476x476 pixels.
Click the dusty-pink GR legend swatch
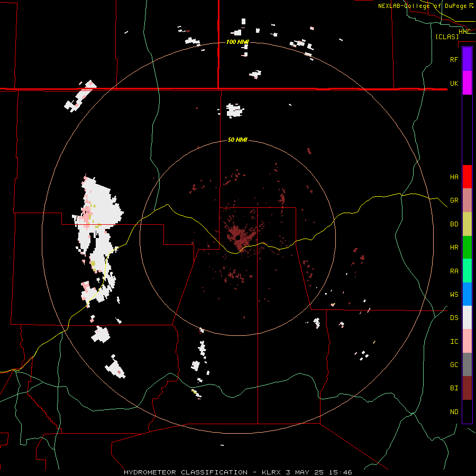[467, 200]
